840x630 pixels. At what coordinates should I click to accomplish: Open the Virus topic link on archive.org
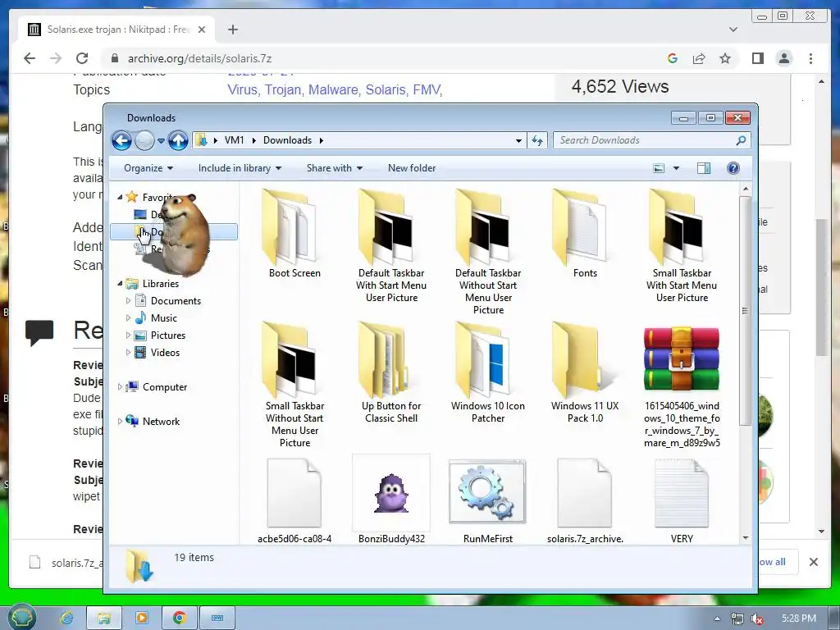(244, 89)
